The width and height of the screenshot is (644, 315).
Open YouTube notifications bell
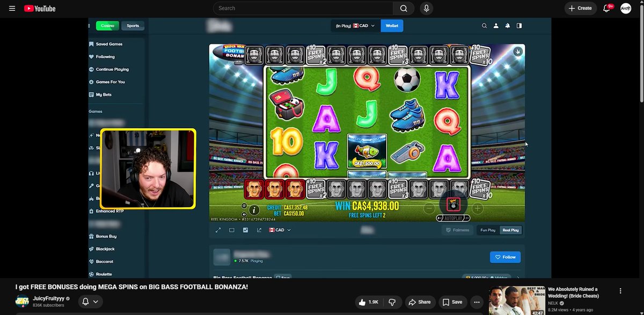607,8
